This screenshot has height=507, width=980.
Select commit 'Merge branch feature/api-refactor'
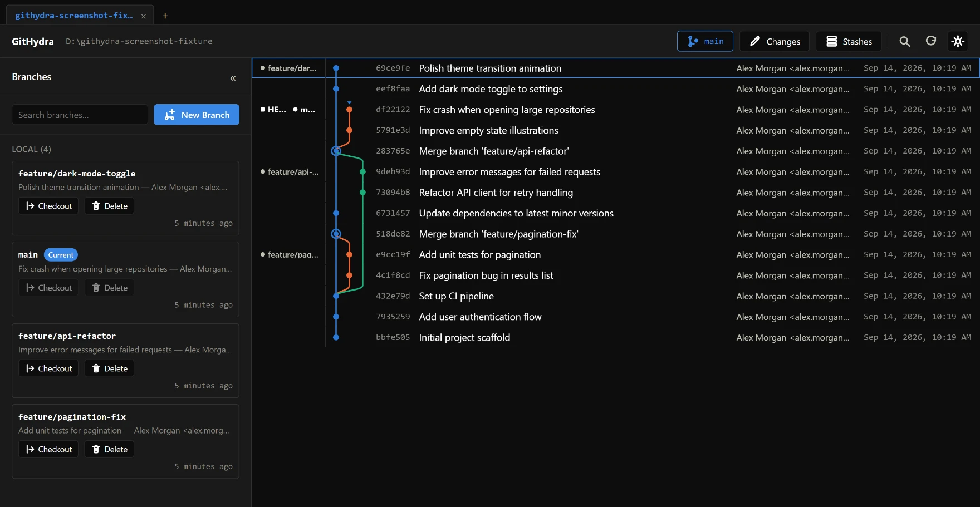(x=615, y=151)
